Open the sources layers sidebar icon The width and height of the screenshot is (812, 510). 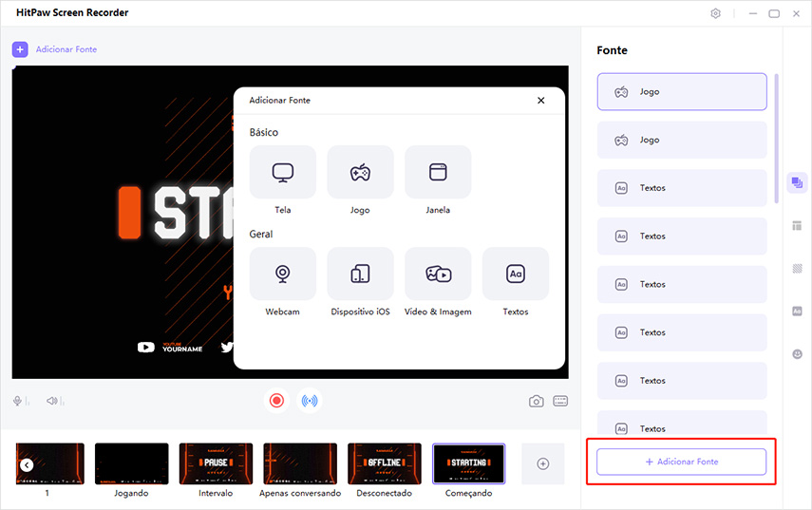tap(797, 182)
